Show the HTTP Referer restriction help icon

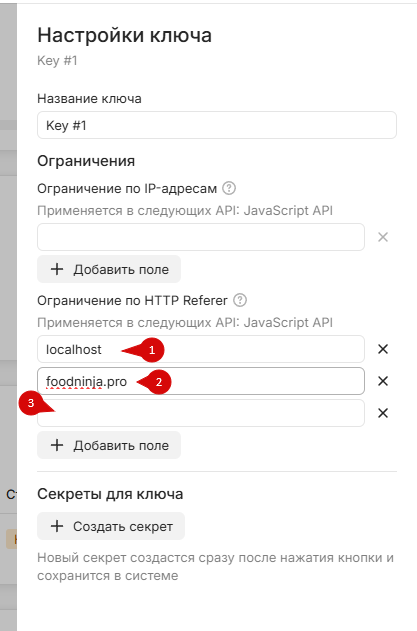coord(240,300)
